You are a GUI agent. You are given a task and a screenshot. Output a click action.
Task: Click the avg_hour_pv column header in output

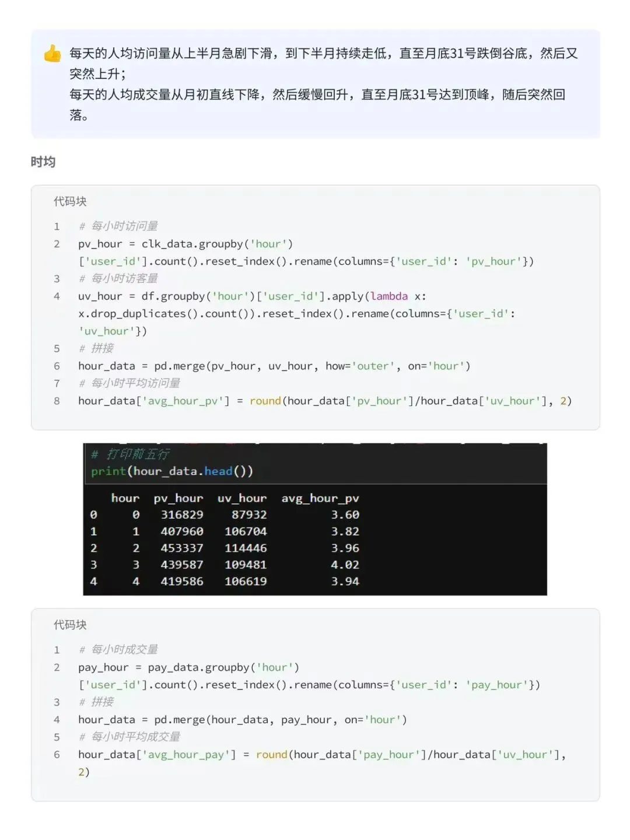click(x=320, y=498)
